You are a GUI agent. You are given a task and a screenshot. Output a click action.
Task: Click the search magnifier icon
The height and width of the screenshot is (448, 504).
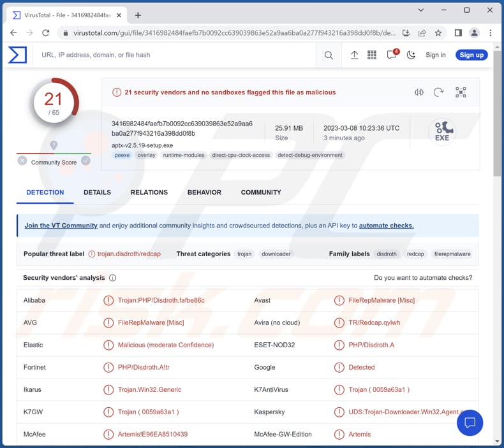(329, 55)
